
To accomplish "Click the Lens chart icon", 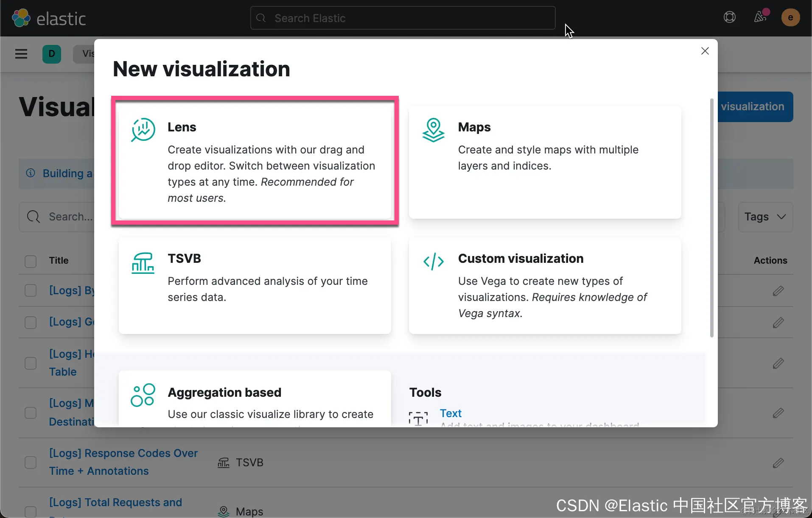I will (143, 130).
